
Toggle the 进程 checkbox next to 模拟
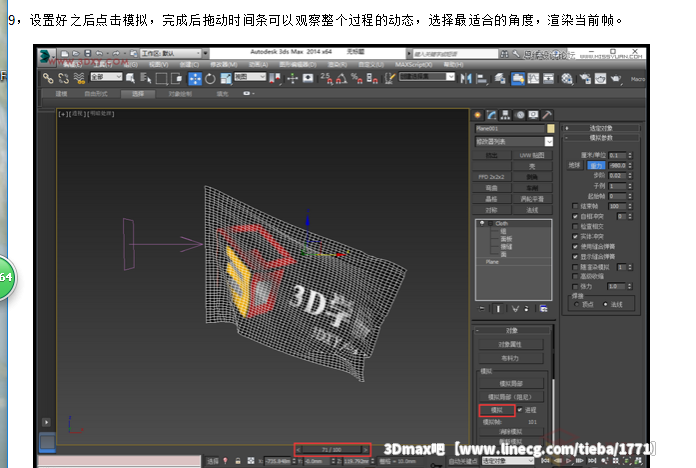[x=520, y=410]
